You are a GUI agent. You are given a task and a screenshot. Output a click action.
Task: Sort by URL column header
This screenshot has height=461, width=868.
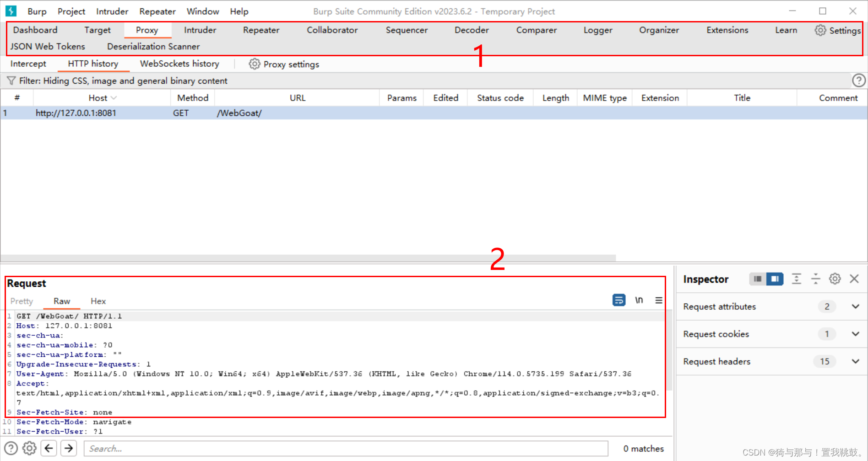pyautogui.click(x=298, y=98)
